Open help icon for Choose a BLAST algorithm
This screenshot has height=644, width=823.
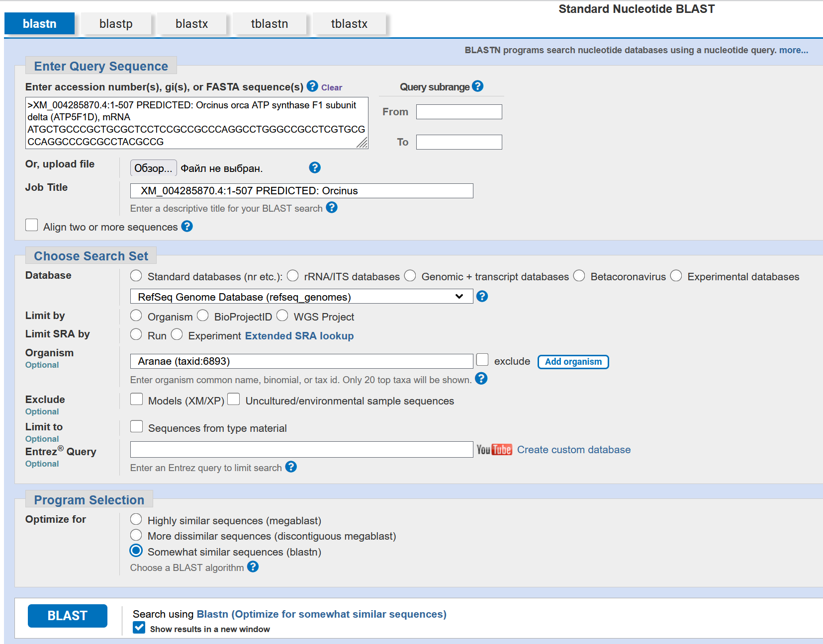[x=253, y=566]
